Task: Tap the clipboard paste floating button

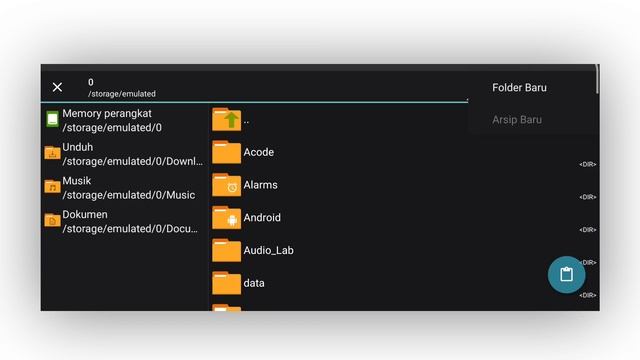Action: (566, 274)
